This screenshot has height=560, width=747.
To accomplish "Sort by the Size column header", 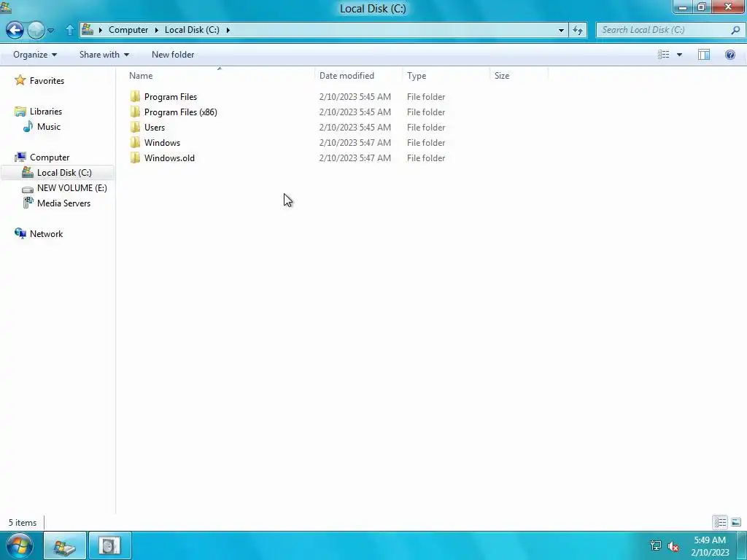I will (519, 75).
